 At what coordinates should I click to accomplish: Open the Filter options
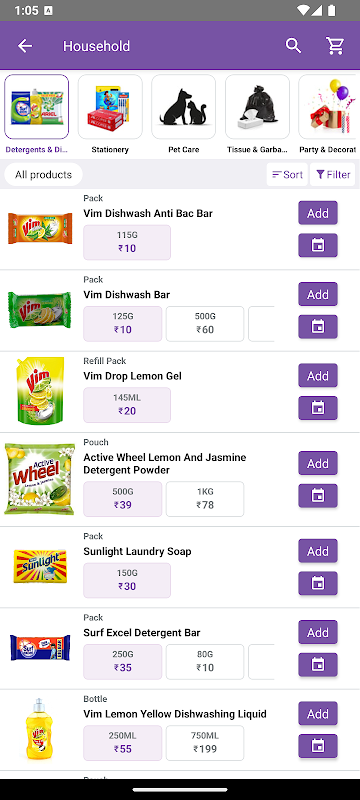click(x=332, y=174)
